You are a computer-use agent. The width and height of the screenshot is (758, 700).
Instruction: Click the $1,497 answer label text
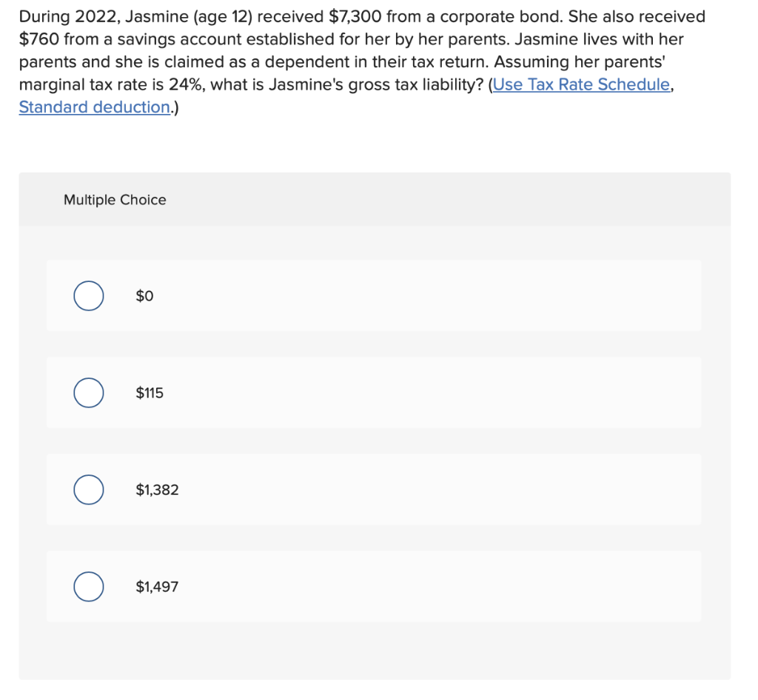pyautogui.click(x=157, y=587)
